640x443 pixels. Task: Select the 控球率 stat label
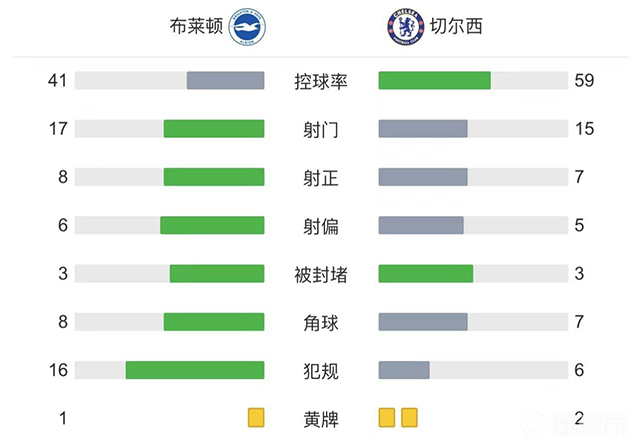click(321, 81)
